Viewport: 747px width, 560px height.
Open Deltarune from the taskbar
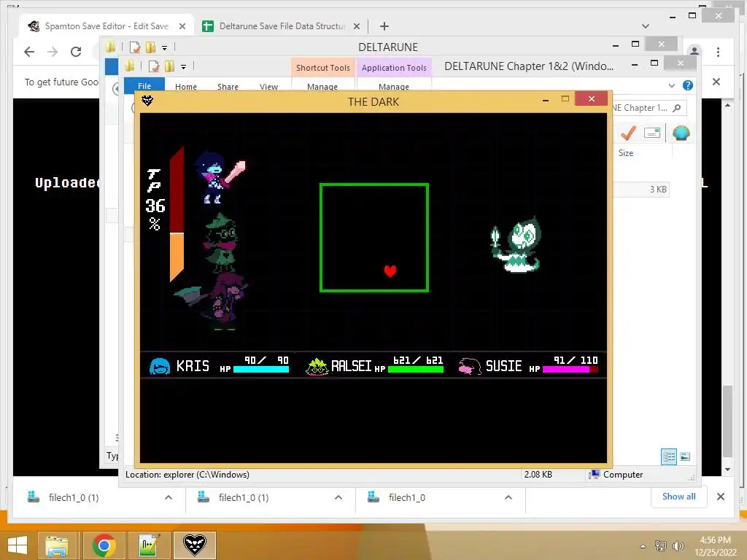tap(195, 545)
